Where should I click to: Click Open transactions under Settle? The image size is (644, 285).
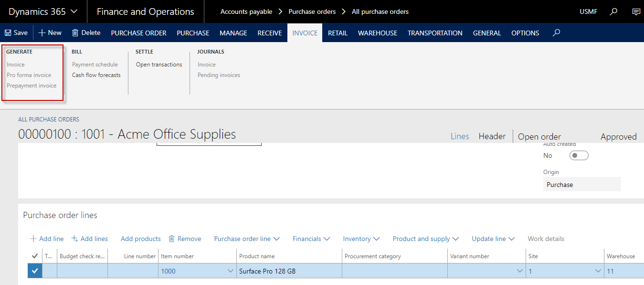pos(159,65)
